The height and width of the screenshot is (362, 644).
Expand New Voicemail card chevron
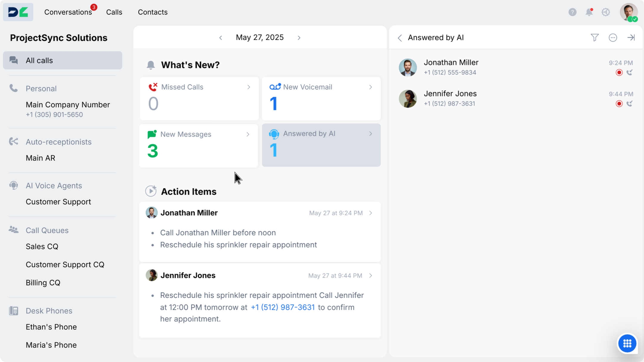tap(371, 87)
